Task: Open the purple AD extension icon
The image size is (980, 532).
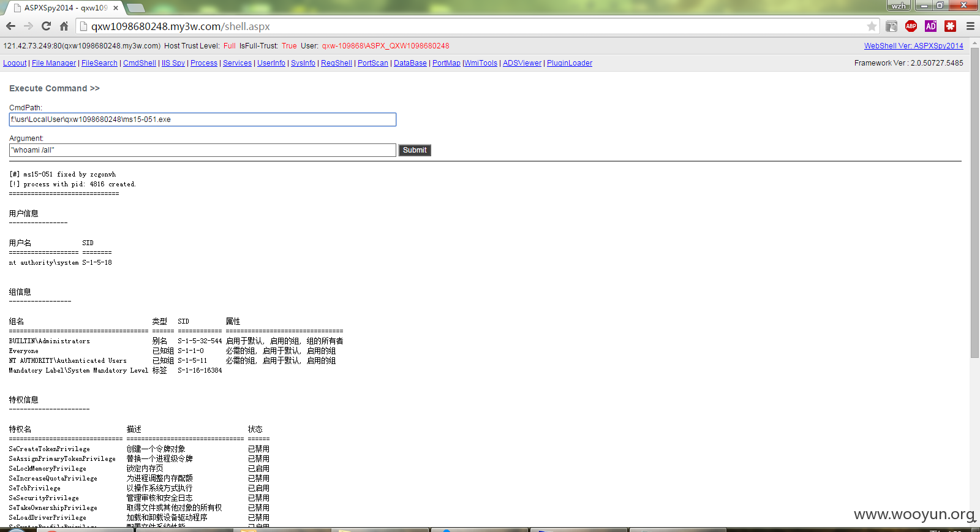Action: click(x=930, y=26)
